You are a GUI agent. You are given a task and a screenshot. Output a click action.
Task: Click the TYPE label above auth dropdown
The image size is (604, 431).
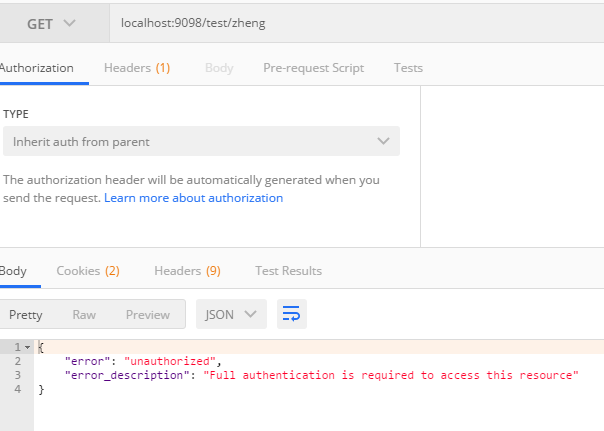point(16,114)
